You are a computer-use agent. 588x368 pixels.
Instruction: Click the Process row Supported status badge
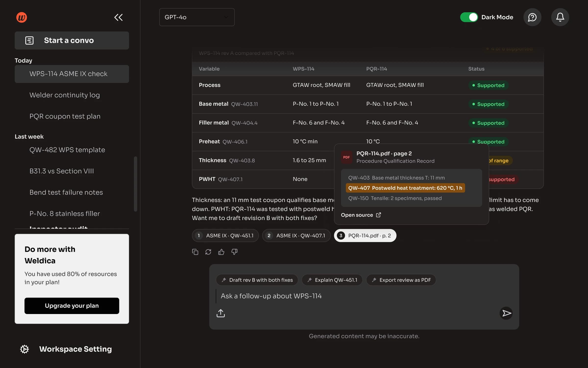488,85
